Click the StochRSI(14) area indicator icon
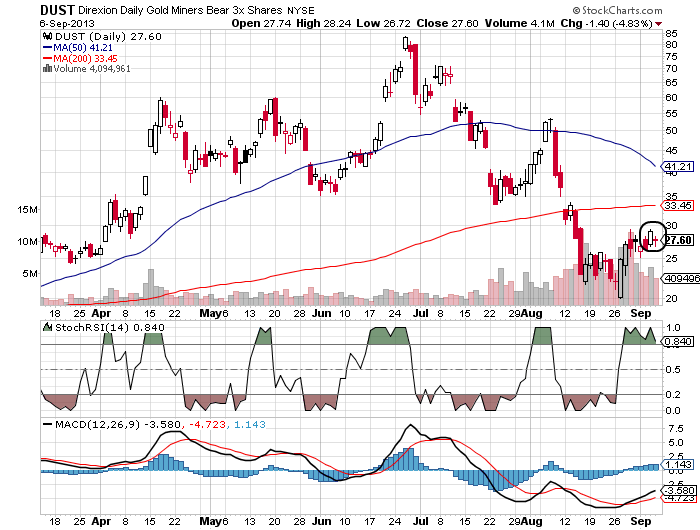This screenshot has height=530, width=700. pyautogui.click(x=47, y=327)
